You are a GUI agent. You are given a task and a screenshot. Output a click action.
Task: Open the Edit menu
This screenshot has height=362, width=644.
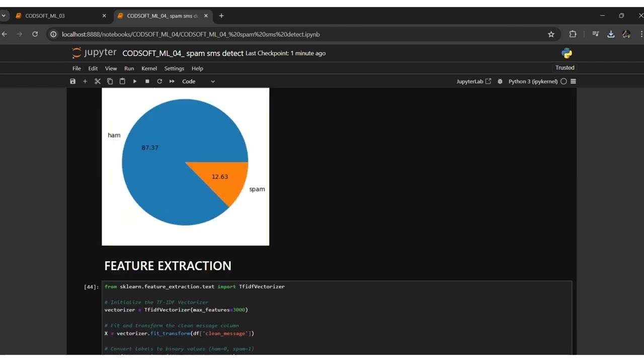point(93,68)
